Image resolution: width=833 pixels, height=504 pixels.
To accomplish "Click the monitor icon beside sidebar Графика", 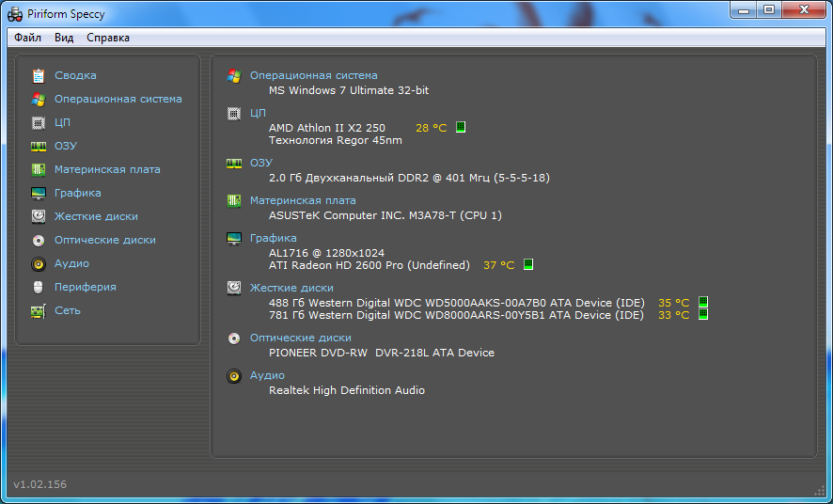I will click(x=39, y=194).
